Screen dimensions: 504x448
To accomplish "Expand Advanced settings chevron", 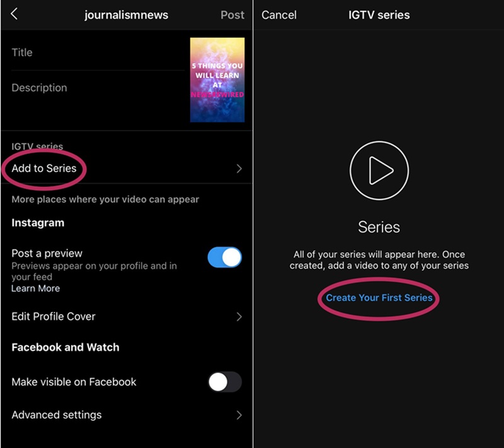I will pos(239,415).
